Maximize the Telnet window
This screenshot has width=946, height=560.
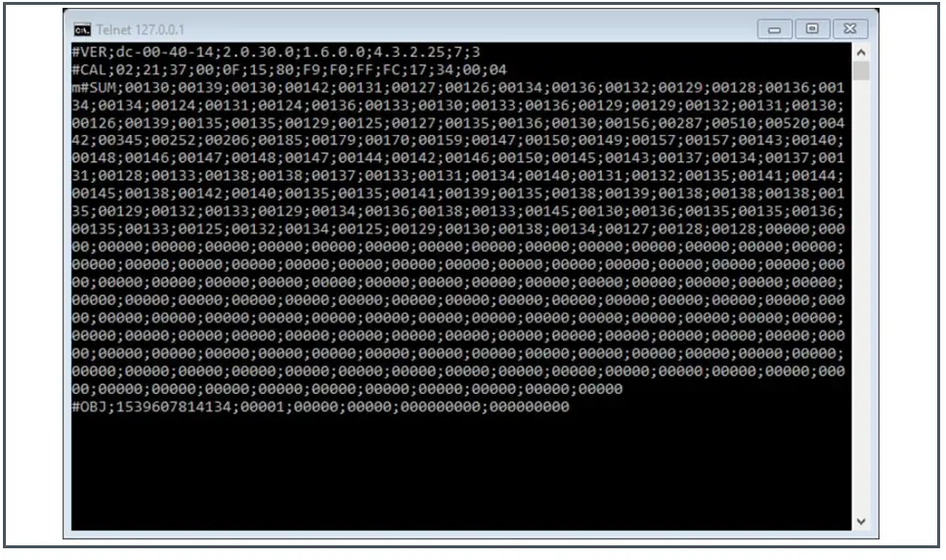(812, 29)
